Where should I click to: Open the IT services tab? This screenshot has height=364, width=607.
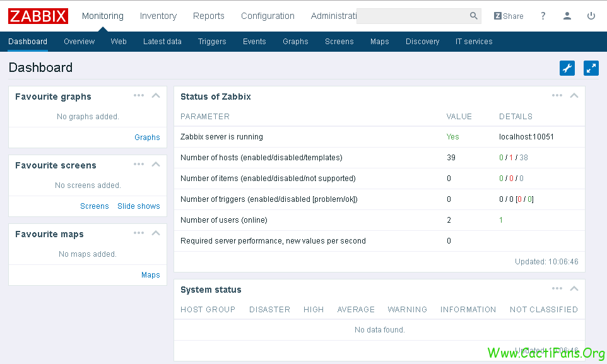click(x=474, y=42)
